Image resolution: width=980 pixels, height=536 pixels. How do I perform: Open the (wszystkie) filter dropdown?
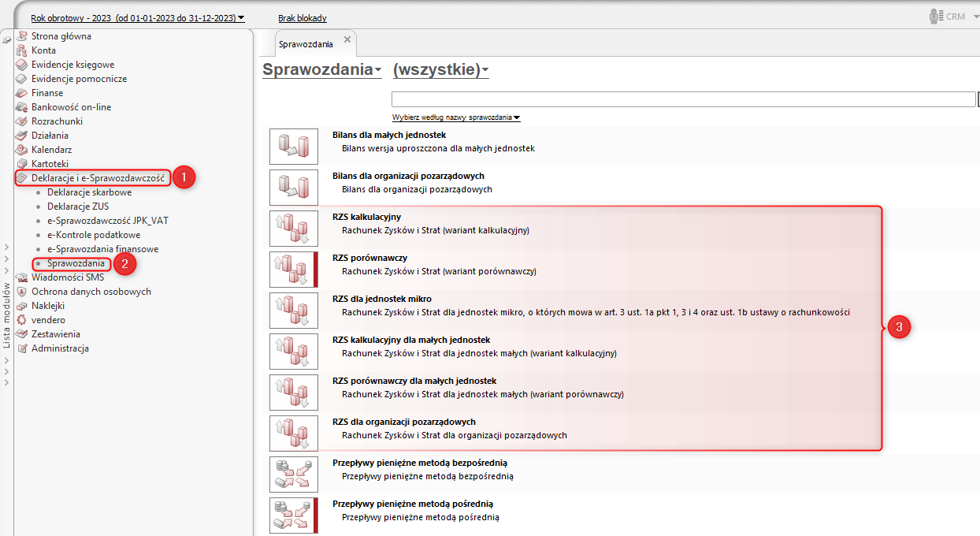440,69
